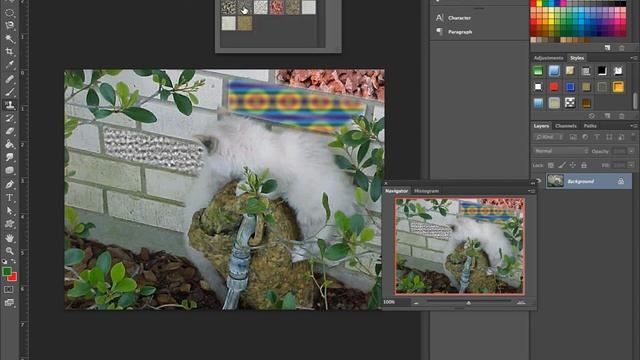640x360 pixels.
Task: Select the Pattern Stamp tool
Action: [9, 105]
